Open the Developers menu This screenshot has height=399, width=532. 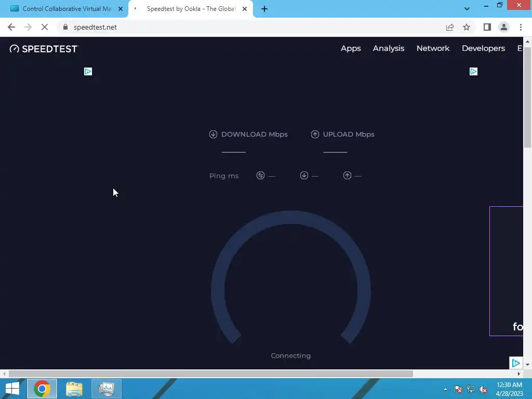click(484, 48)
